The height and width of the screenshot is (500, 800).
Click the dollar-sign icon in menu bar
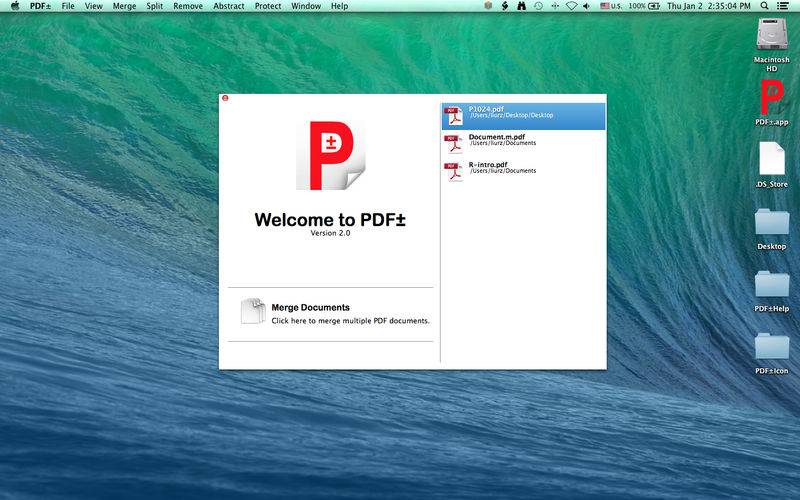(x=505, y=6)
